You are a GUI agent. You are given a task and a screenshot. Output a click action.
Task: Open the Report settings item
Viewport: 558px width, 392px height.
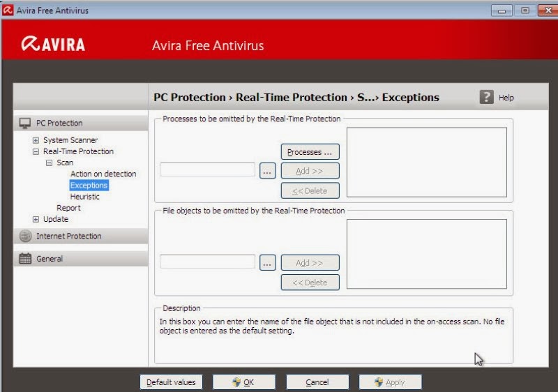click(68, 208)
